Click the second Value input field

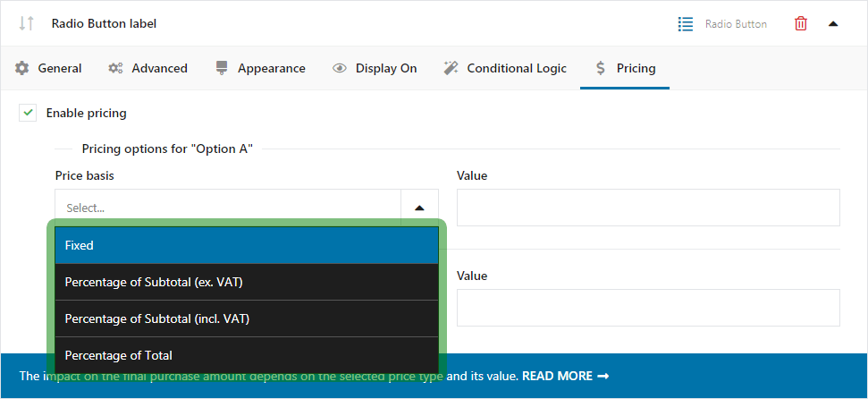click(648, 308)
